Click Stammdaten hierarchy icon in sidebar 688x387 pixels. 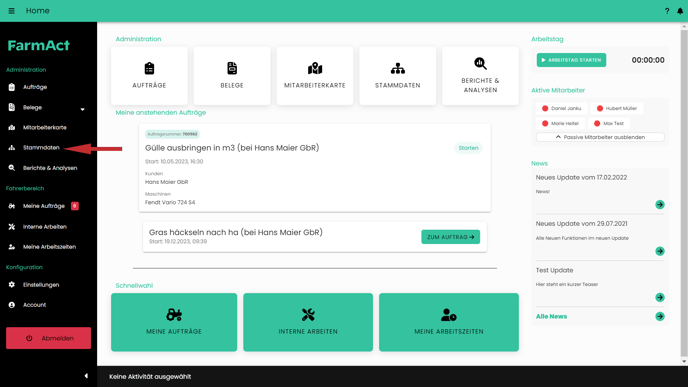coord(12,147)
